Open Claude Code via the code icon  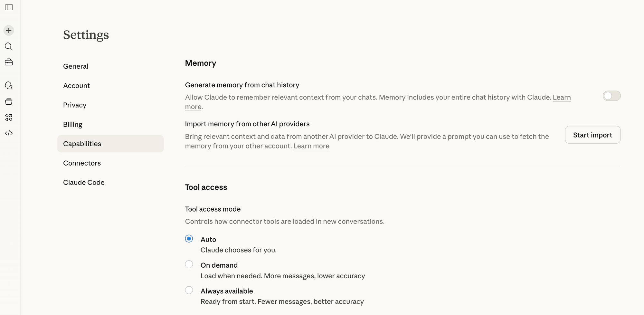click(x=9, y=133)
